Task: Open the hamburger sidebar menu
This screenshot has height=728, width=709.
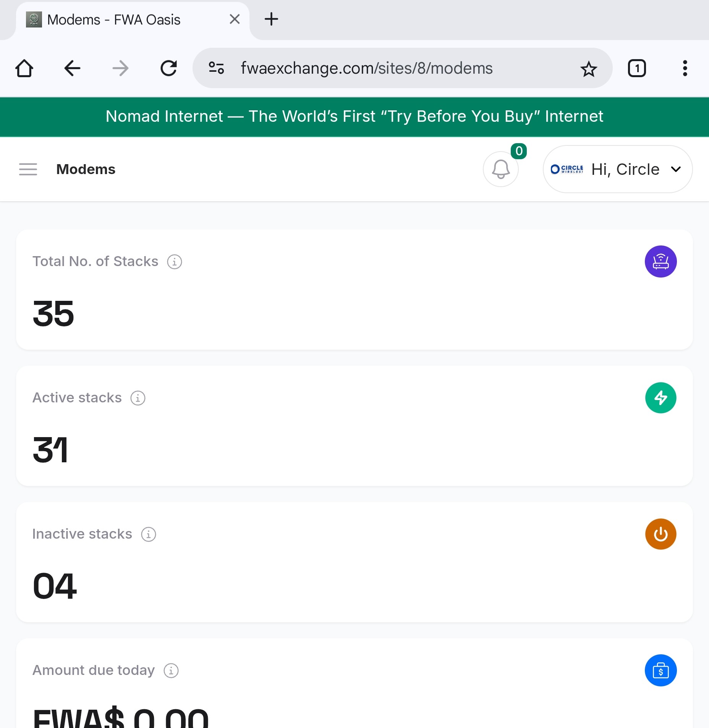Action: 28,169
